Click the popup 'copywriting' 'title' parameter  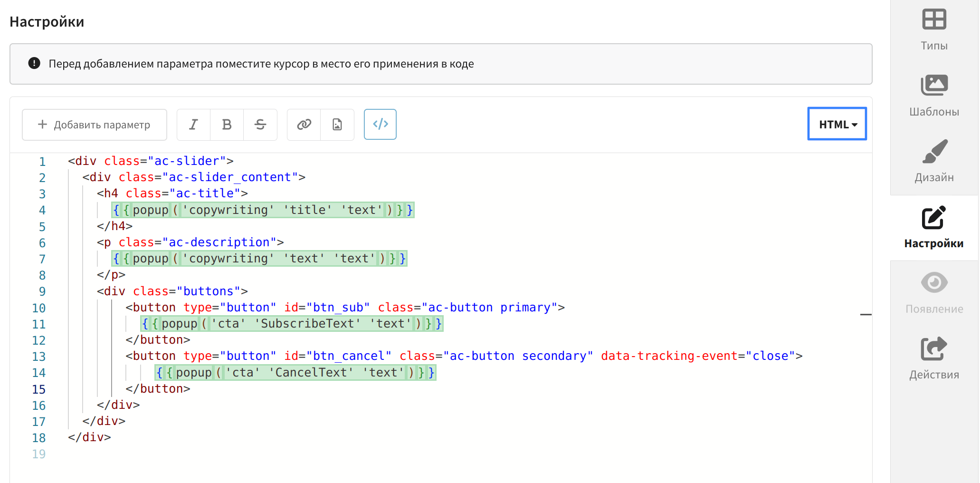coord(263,210)
